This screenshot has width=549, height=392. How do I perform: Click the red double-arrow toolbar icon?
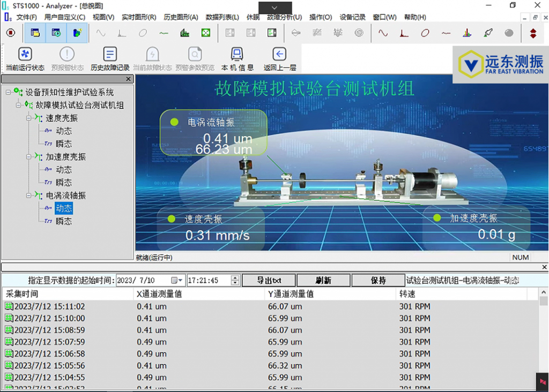click(x=533, y=33)
